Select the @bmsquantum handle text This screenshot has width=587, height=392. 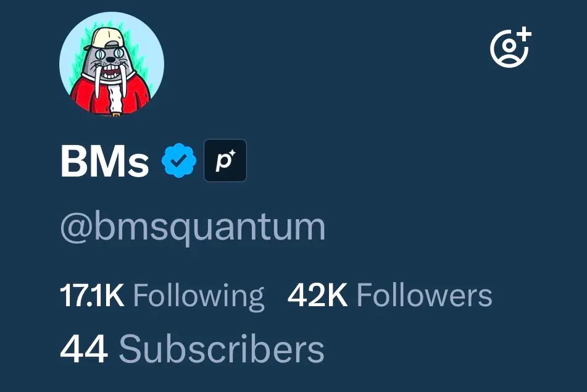click(x=193, y=227)
